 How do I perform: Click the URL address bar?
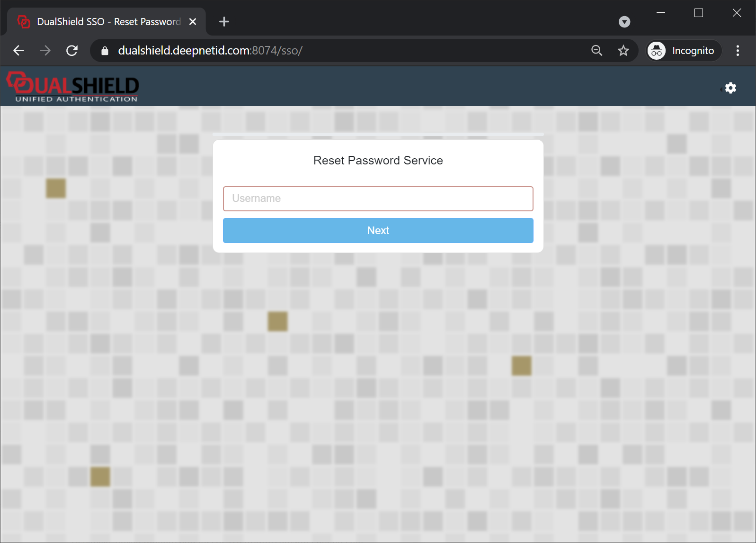331,51
